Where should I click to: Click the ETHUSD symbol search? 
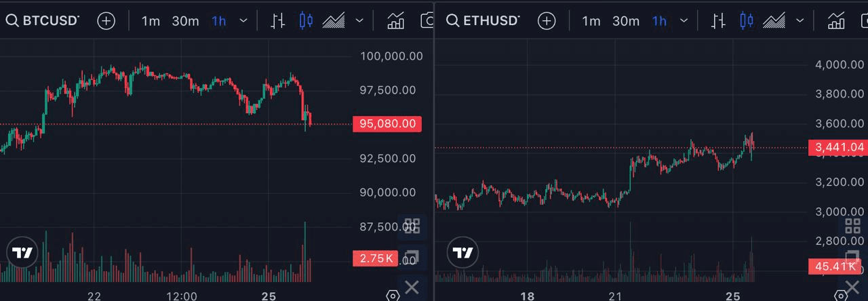point(483,20)
